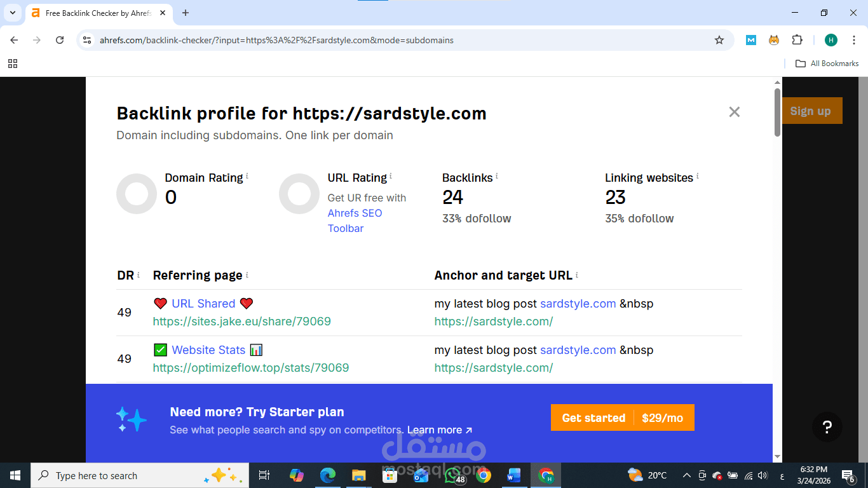Screen dimensions: 868x488
Task: Open a new browser tab
Action: coord(186,13)
